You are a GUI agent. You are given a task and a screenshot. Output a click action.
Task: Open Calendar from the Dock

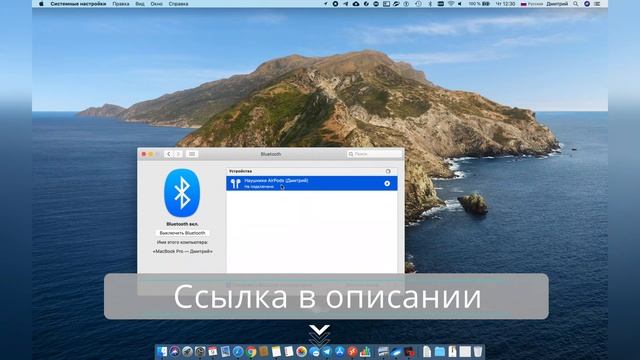tap(213, 351)
